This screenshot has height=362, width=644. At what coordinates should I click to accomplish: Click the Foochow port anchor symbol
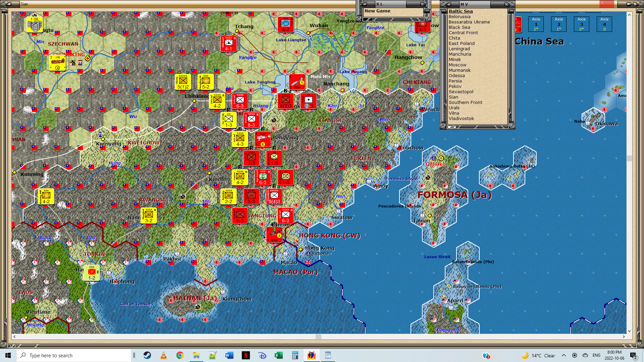tap(397, 146)
